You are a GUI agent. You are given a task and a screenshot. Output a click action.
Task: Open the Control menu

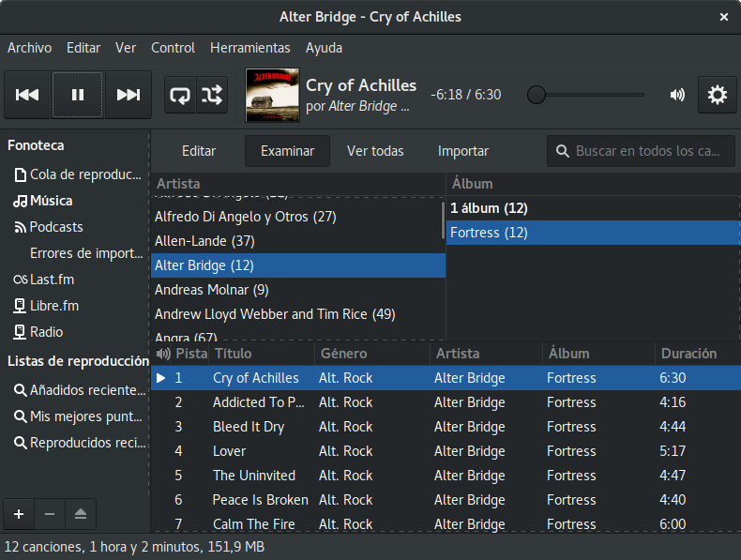click(173, 48)
